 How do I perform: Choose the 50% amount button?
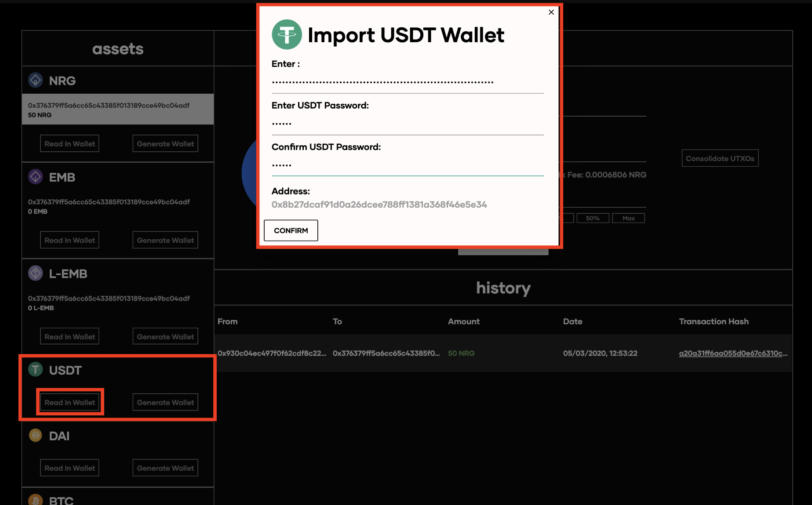pos(593,218)
